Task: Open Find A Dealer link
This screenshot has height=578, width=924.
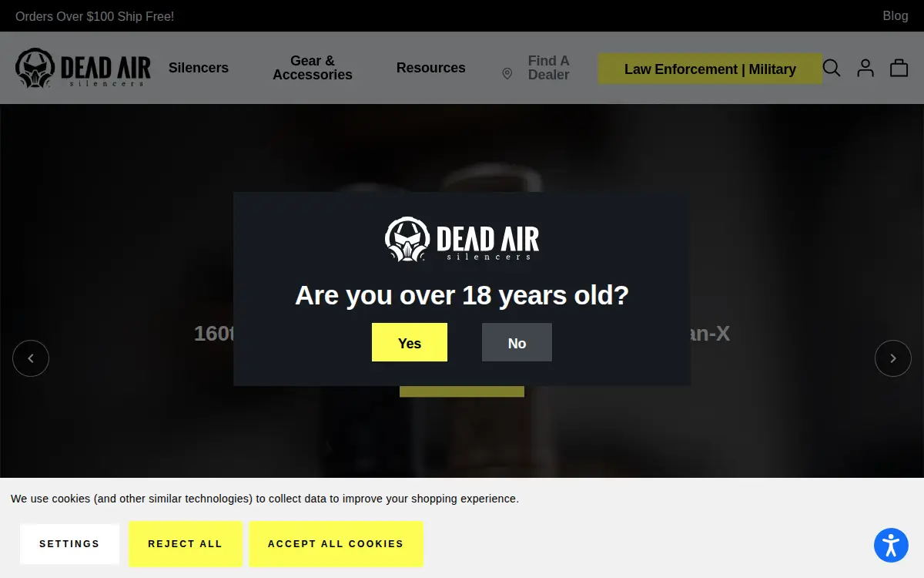Action: pyautogui.click(x=548, y=68)
